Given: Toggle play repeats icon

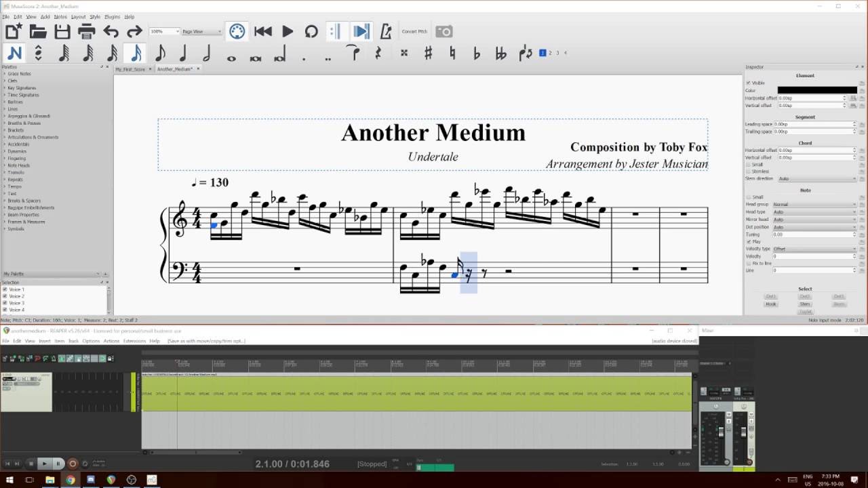Looking at the screenshot, I should (334, 31).
